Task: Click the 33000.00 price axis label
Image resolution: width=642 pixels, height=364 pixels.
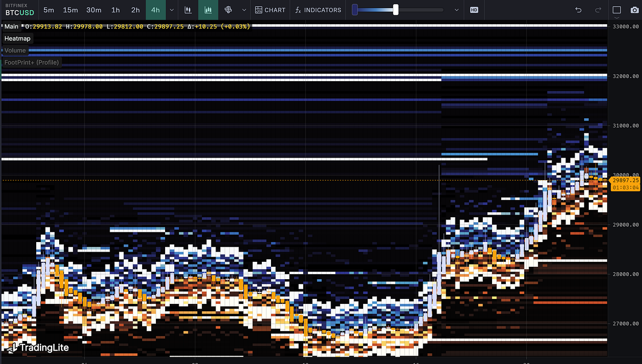Action: coord(626,27)
